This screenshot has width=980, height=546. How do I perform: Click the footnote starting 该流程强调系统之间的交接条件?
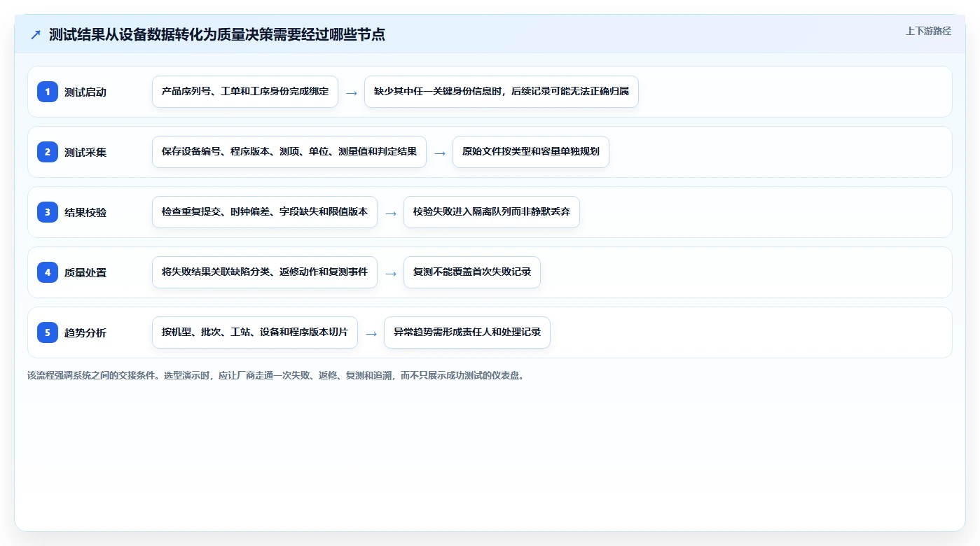[x=276, y=375]
